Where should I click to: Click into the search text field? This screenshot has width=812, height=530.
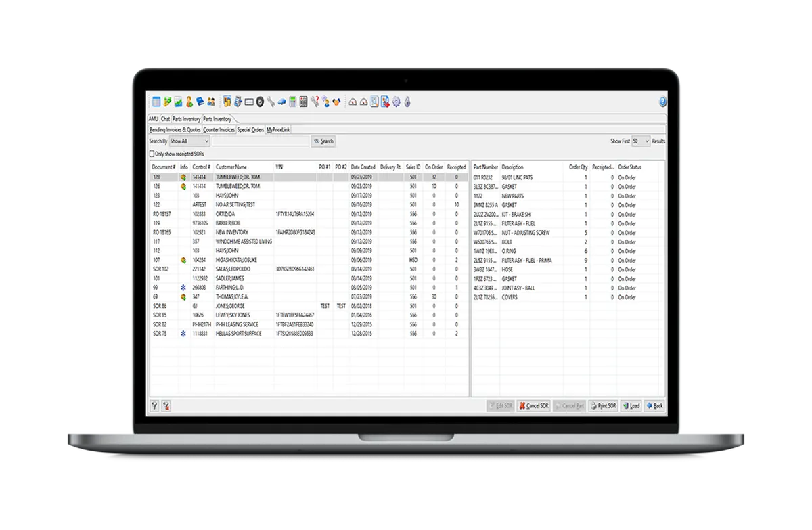pos(261,141)
